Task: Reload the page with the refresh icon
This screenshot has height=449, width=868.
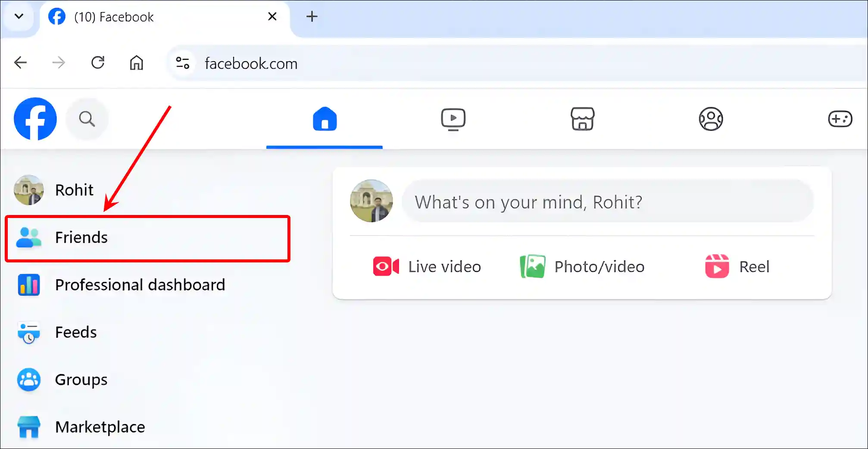Action: pos(98,63)
